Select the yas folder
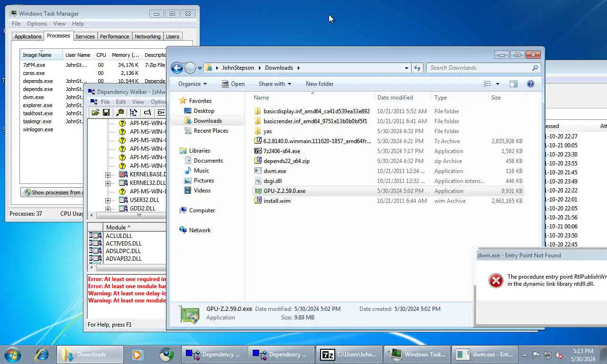Viewport: 607px width, 364px height. [388, 131]
